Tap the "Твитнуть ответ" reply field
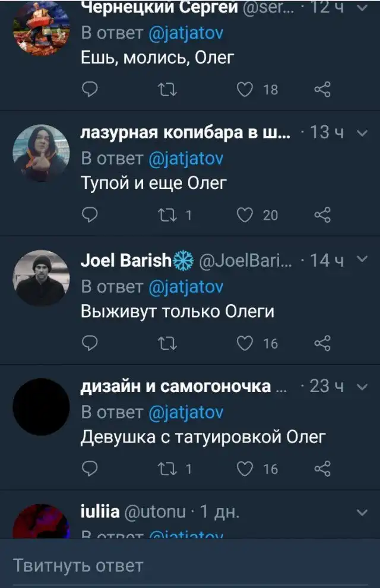380x588 pixels. click(x=190, y=564)
